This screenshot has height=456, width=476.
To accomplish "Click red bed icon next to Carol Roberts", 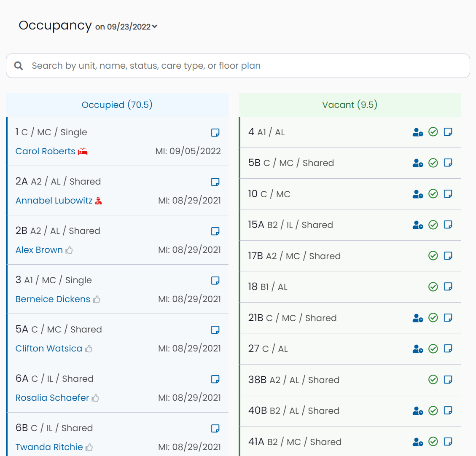I will coord(83,151).
